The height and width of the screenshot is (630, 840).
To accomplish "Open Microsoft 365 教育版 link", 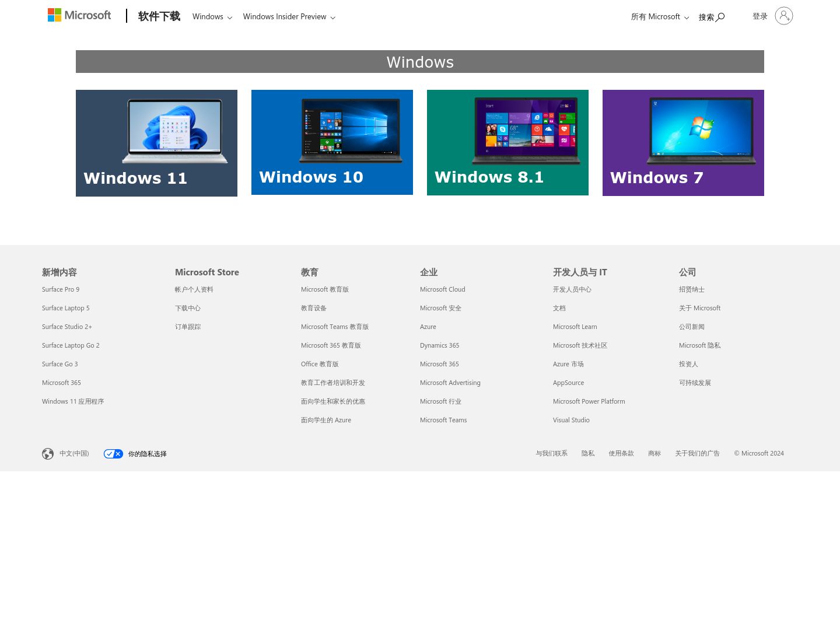I will pos(331,345).
